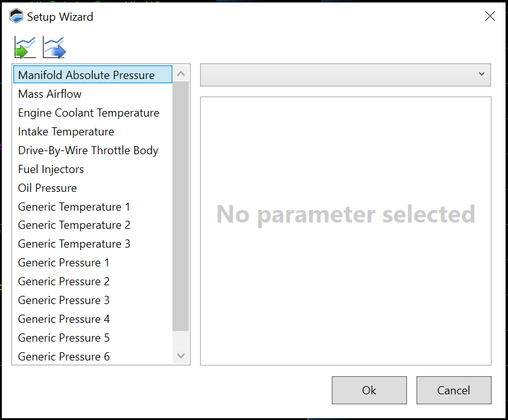Click the blue-arrow chart export icon
The height and width of the screenshot is (420, 508).
click(x=54, y=48)
